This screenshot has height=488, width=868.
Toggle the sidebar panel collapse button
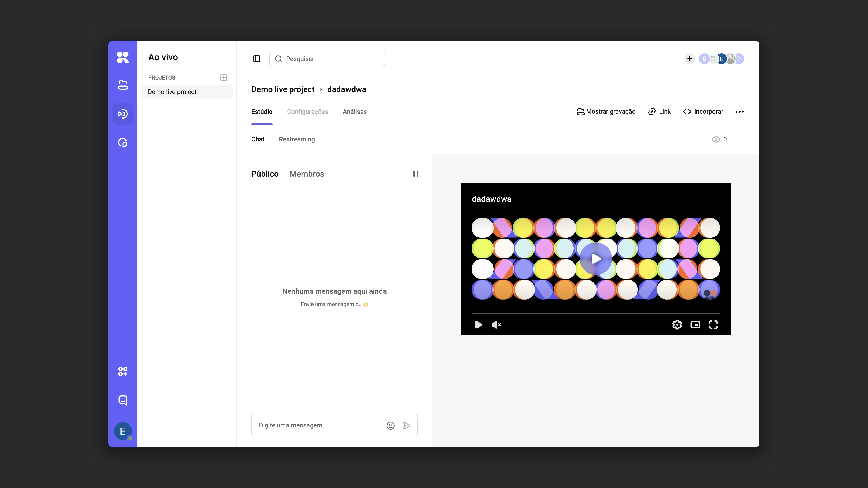coord(257,59)
